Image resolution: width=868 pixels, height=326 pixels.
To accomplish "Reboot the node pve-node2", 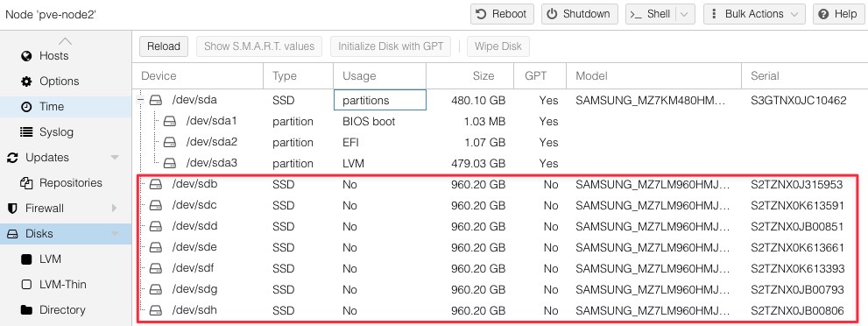I will [x=502, y=14].
